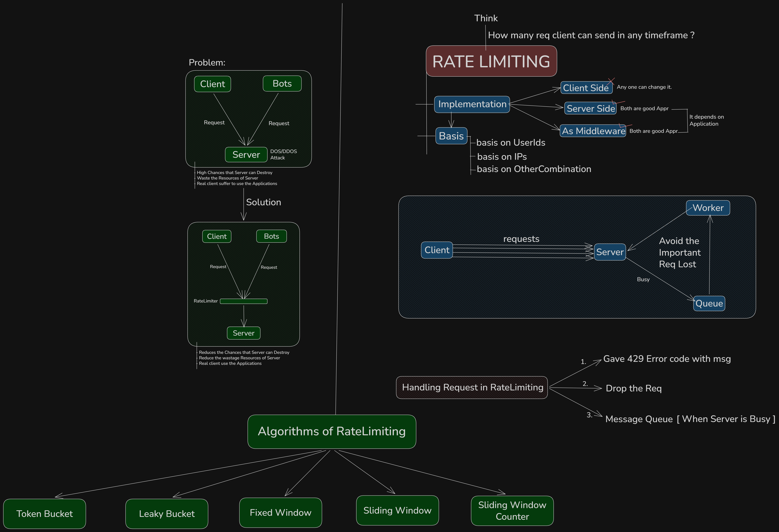Select the RateLimiter bar
This screenshot has width=779, height=532.
pos(244,301)
